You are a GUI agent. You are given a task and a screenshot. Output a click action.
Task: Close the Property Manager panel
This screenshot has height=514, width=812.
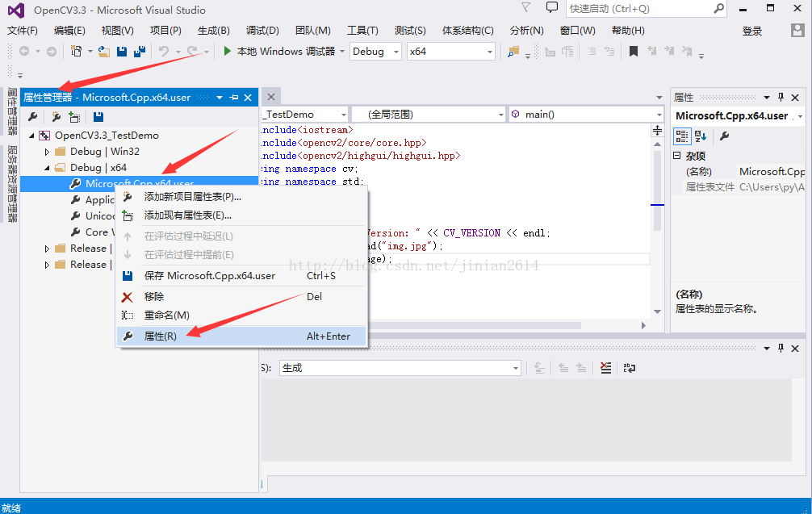[248, 98]
